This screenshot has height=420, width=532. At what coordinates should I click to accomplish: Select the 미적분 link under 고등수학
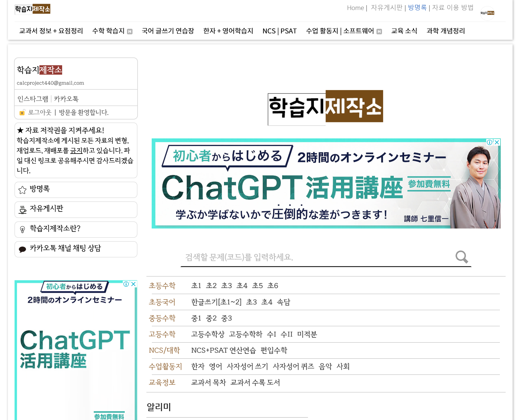tap(307, 334)
